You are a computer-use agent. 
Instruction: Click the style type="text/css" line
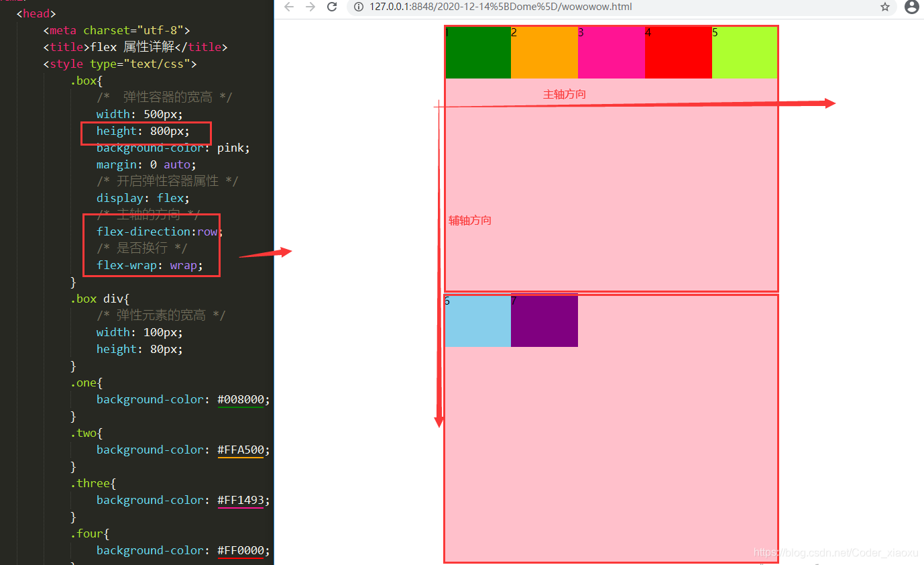(120, 64)
